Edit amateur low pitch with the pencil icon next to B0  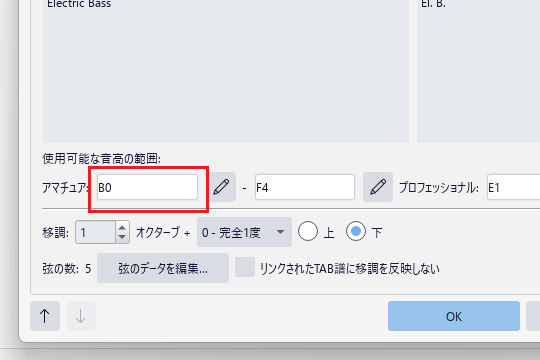tap(221, 187)
